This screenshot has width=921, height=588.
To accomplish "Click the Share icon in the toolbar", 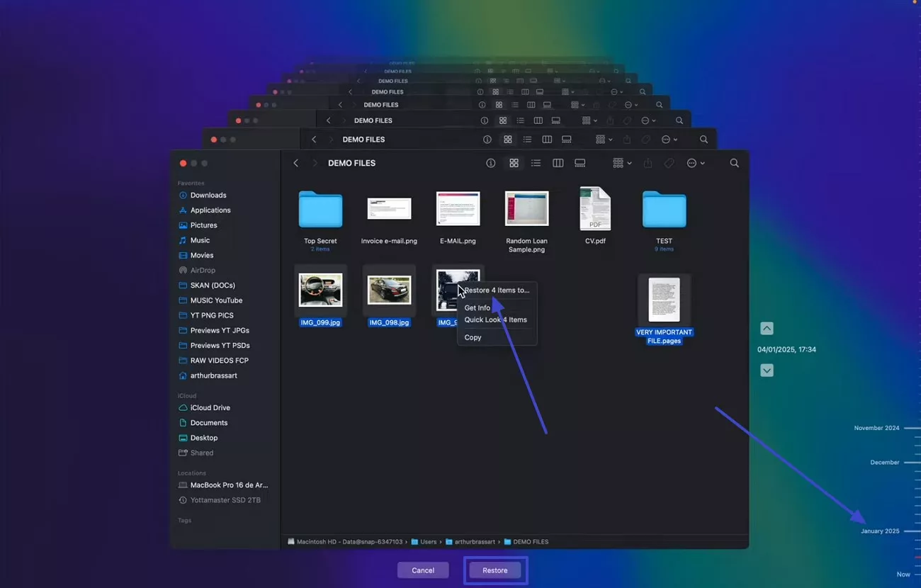I will [x=647, y=163].
